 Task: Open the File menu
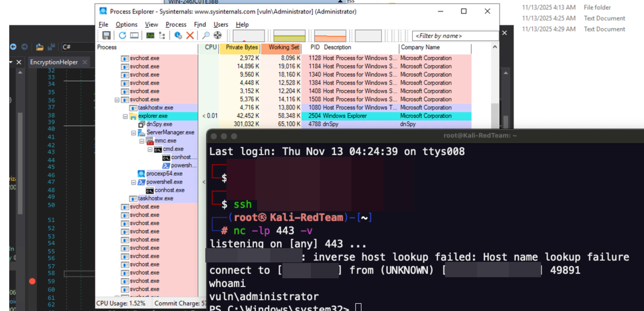103,25
